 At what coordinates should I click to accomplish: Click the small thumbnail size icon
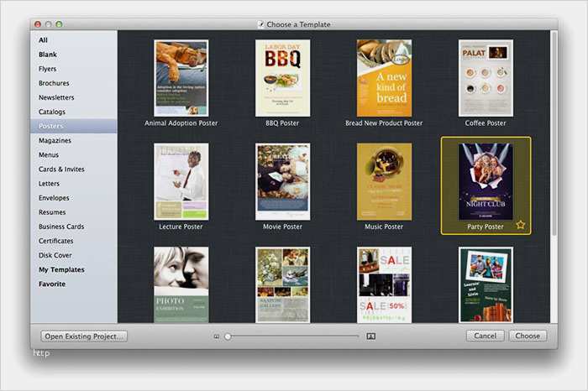217,336
